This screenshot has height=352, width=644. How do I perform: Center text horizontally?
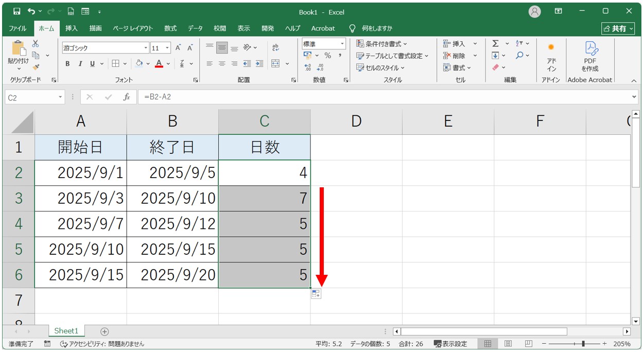222,64
